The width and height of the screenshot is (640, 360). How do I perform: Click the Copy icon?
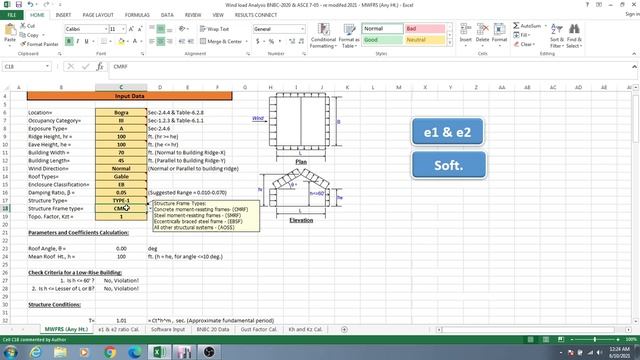tap(23, 35)
